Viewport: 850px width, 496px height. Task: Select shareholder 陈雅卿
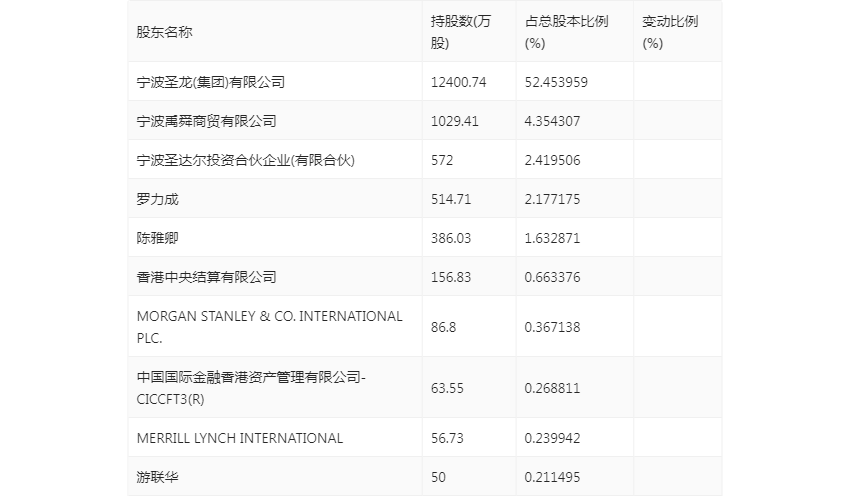point(157,238)
